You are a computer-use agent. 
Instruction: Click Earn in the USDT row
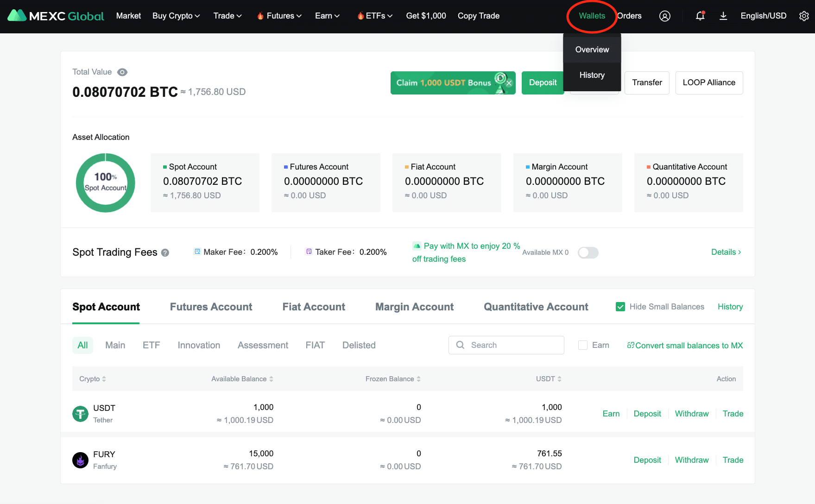(x=611, y=414)
